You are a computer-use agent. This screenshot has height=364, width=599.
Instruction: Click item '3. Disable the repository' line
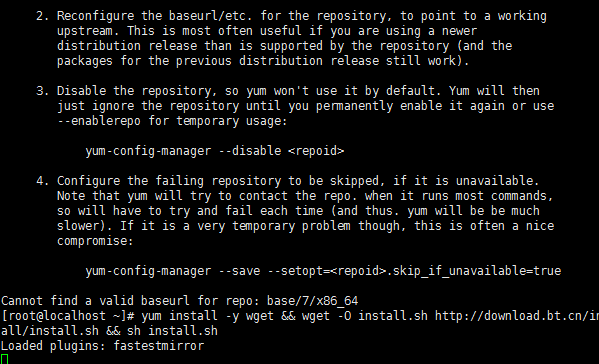click(288, 91)
